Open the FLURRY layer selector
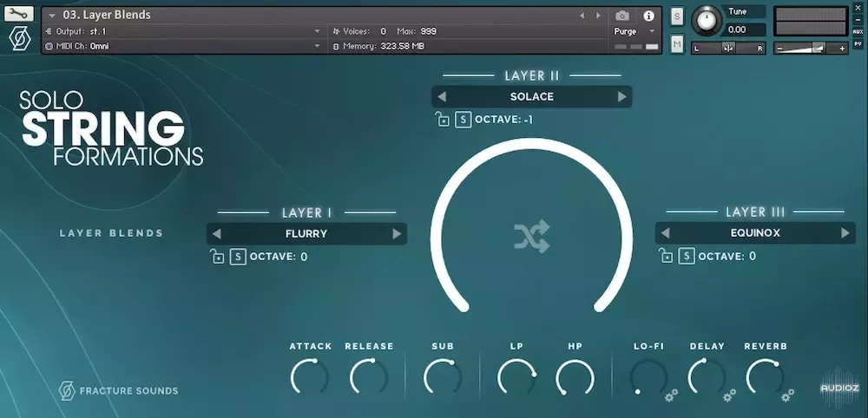868x418 pixels. click(x=306, y=234)
